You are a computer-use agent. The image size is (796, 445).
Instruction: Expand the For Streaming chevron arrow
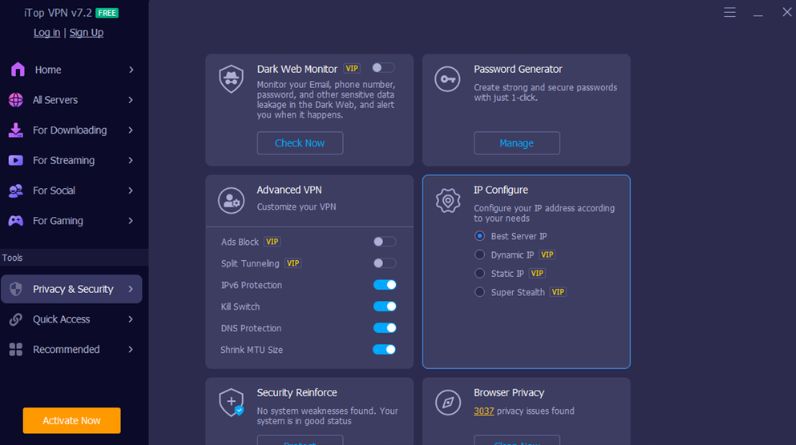tap(131, 160)
